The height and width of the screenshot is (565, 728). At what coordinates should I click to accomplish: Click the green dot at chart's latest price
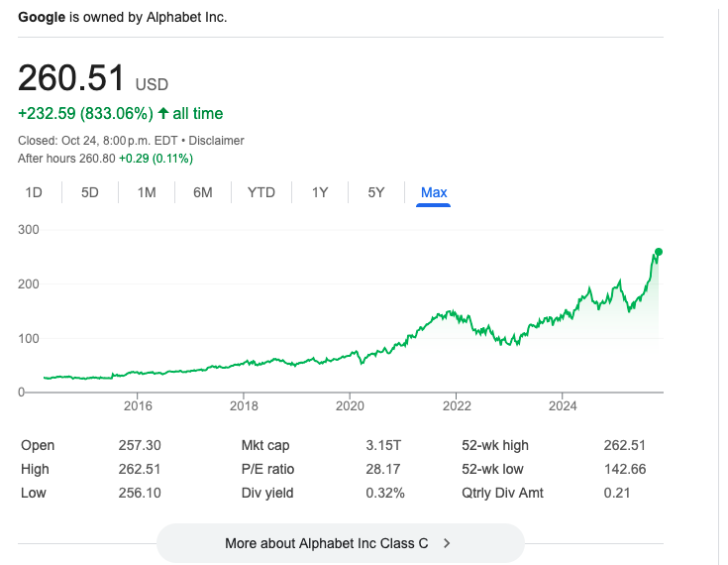coord(659,252)
